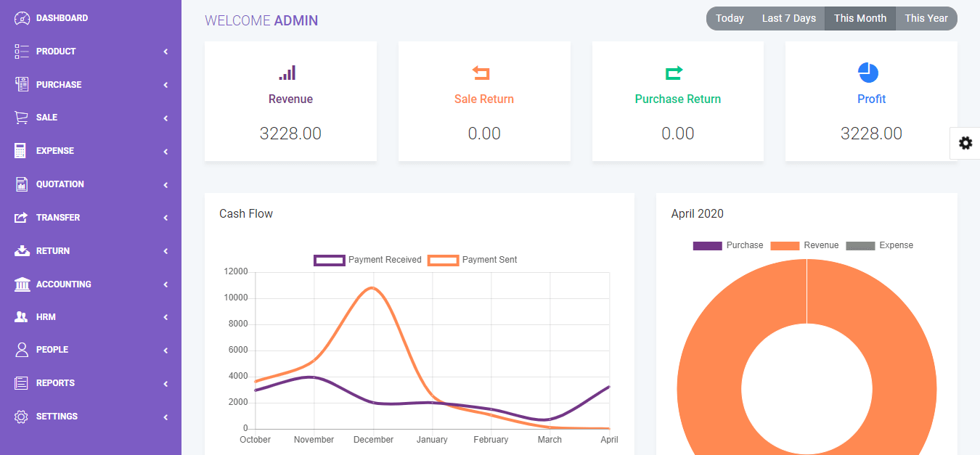Expand the Return menu chevron
The width and height of the screenshot is (980, 455).
click(x=166, y=251)
